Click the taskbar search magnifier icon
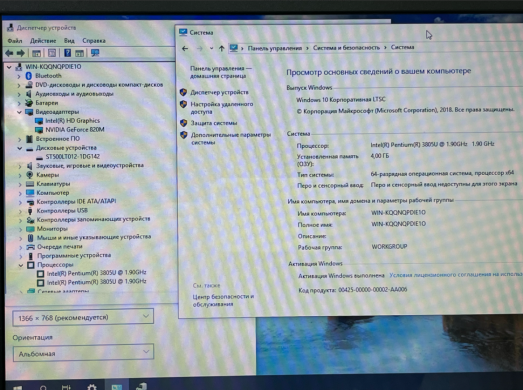The height and width of the screenshot is (390, 523). [x=43, y=388]
